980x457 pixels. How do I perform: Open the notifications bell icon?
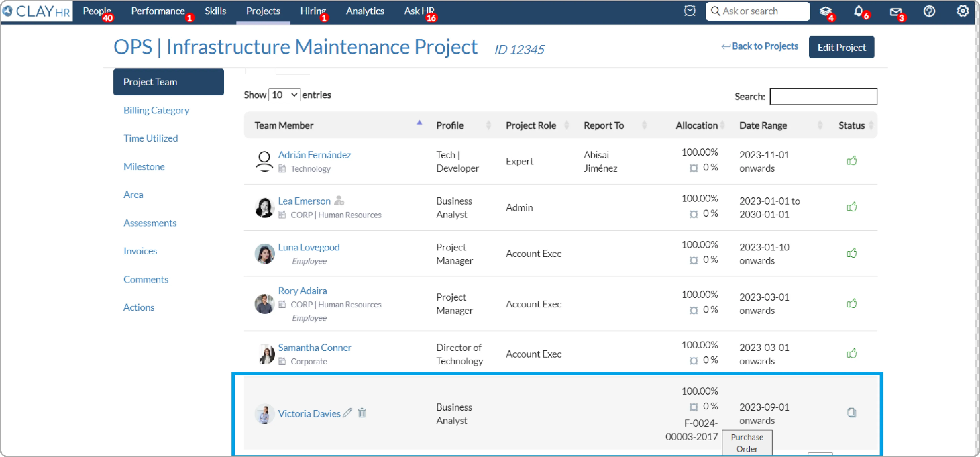(x=858, y=11)
